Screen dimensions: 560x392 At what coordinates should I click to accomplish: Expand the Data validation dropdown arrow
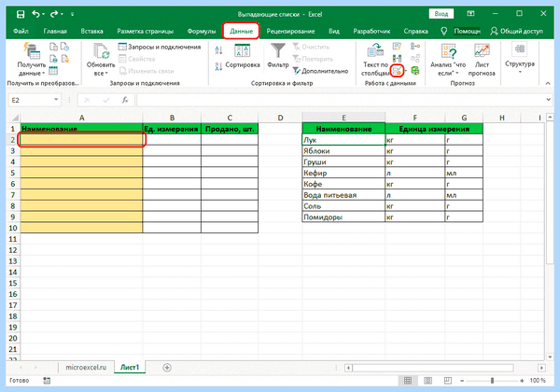[406, 71]
